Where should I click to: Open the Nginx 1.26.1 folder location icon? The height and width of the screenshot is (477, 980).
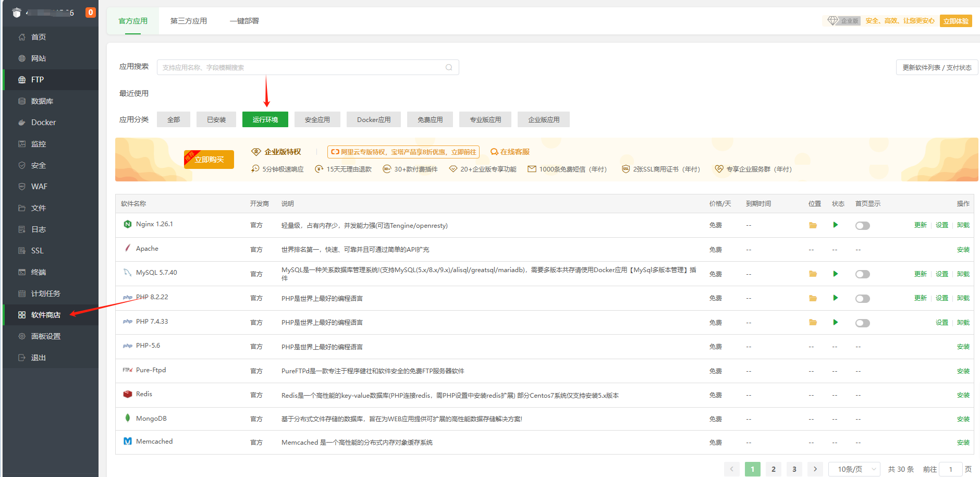[813, 225]
